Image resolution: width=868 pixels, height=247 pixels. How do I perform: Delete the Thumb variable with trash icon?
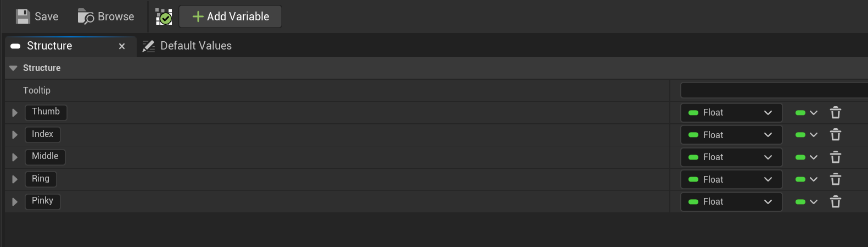click(835, 113)
